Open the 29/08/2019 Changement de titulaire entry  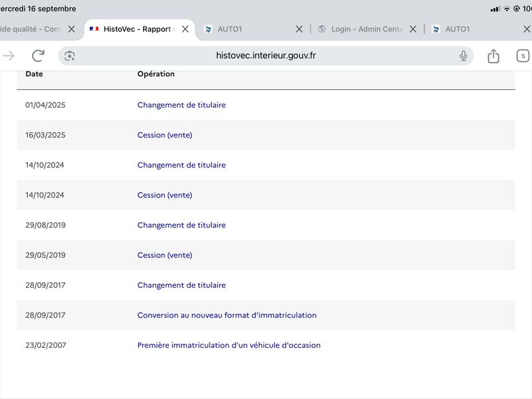[182, 225]
